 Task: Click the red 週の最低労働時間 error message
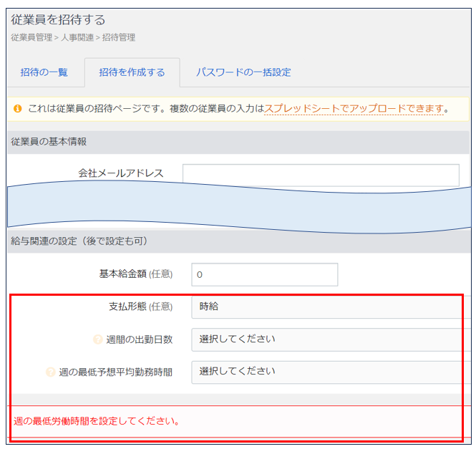click(x=96, y=420)
